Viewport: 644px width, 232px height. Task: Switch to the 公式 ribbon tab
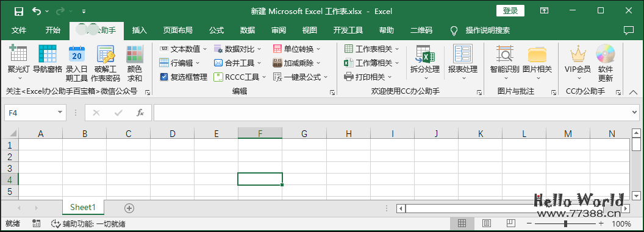point(216,30)
